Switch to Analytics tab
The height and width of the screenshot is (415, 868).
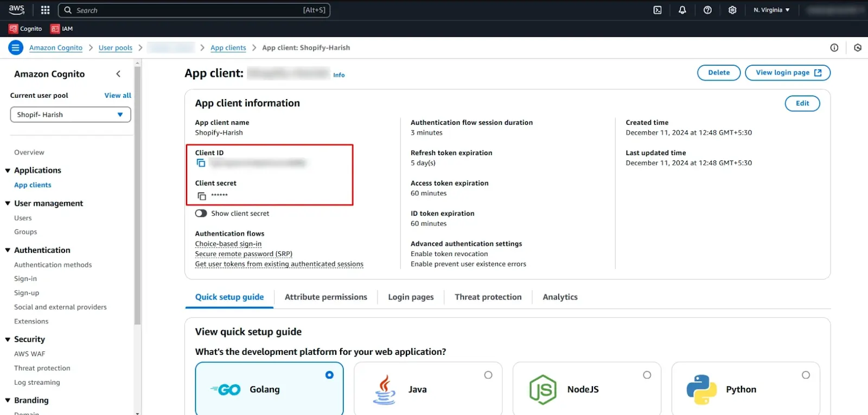click(x=560, y=297)
